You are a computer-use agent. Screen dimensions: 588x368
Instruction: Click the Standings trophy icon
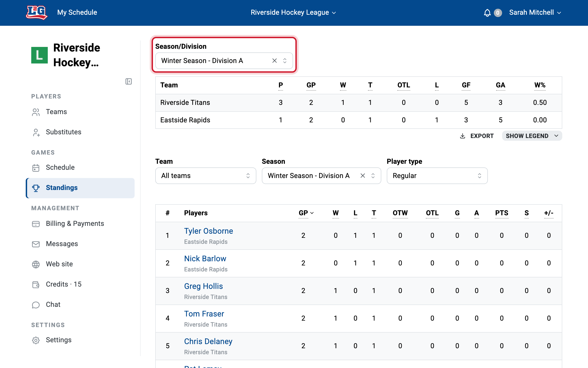(x=36, y=188)
